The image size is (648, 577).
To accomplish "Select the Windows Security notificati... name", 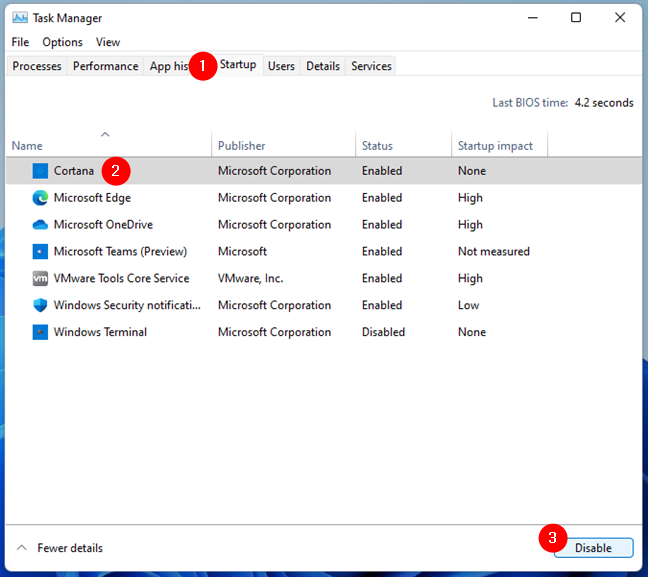I will [127, 305].
